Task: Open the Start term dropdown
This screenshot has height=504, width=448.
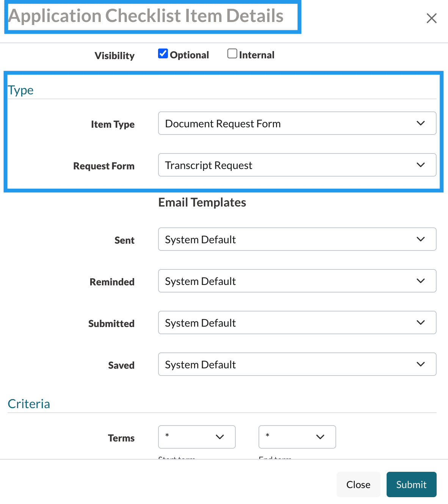Action: click(197, 437)
